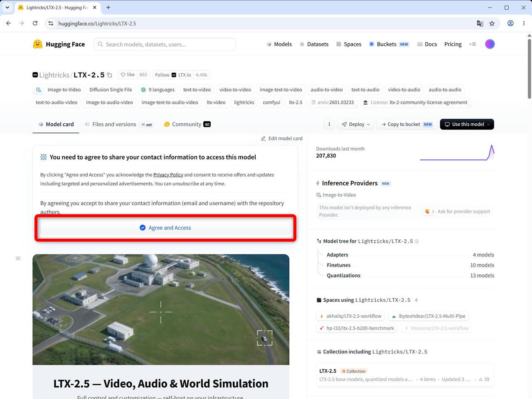
Task: Open the user avatar menu
Action: 490,44
